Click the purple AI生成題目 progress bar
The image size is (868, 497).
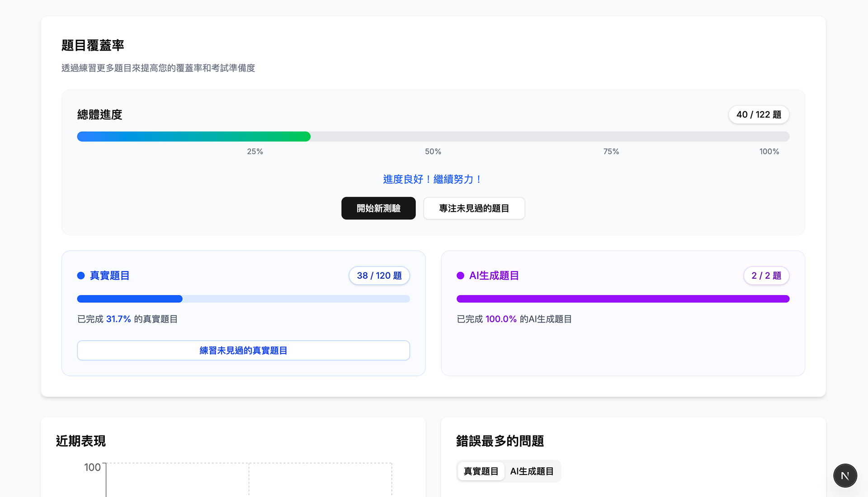[623, 299]
